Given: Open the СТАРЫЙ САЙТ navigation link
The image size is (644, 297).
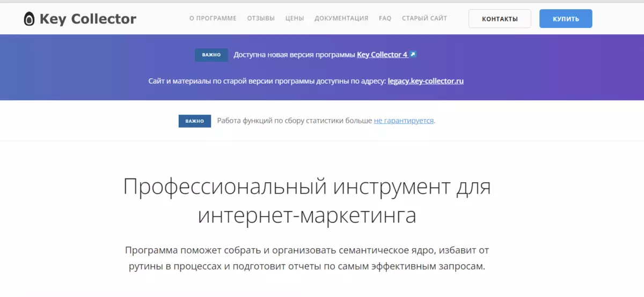Looking at the screenshot, I should point(425,18).
